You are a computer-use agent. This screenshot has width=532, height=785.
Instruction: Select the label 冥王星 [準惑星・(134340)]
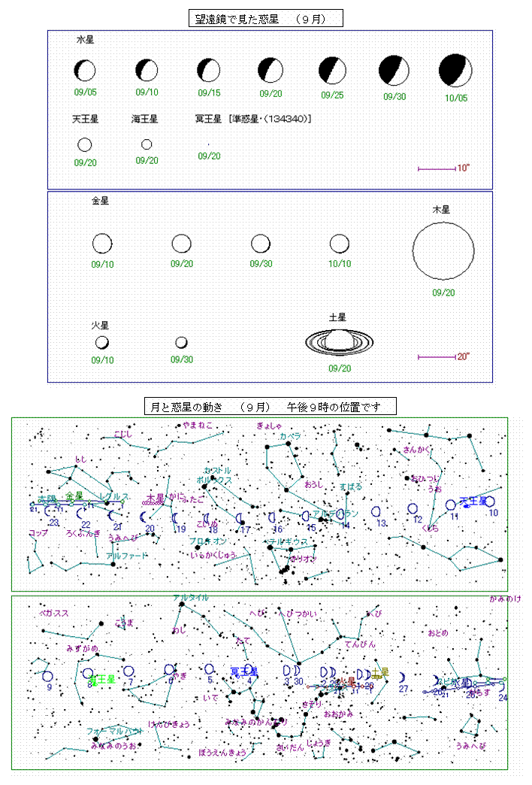252,119
